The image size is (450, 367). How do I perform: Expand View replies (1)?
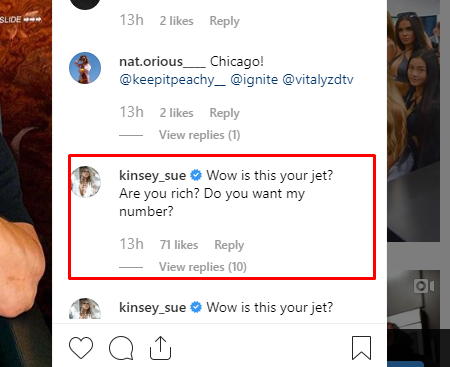pos(199,135)
